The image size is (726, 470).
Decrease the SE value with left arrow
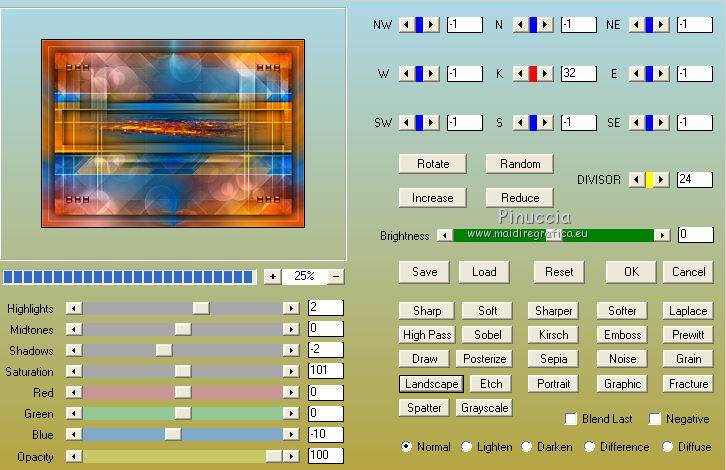pos(637,123)
